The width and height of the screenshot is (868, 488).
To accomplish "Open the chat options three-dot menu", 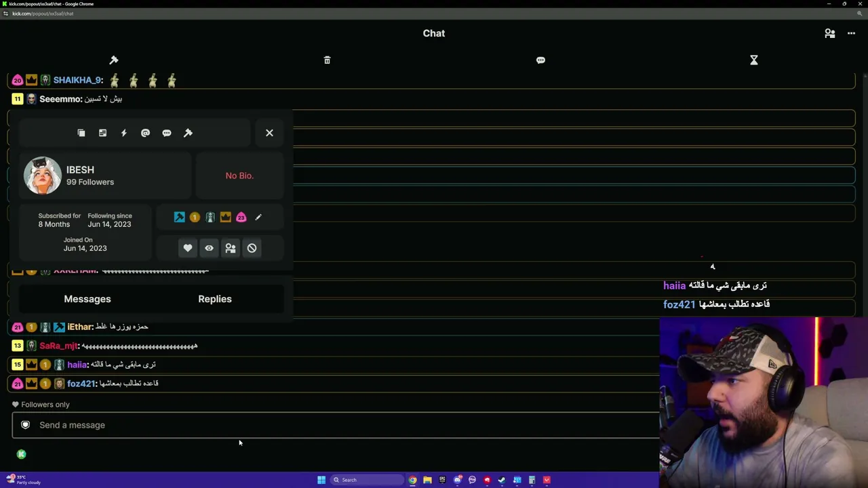I will click(851, 33).
